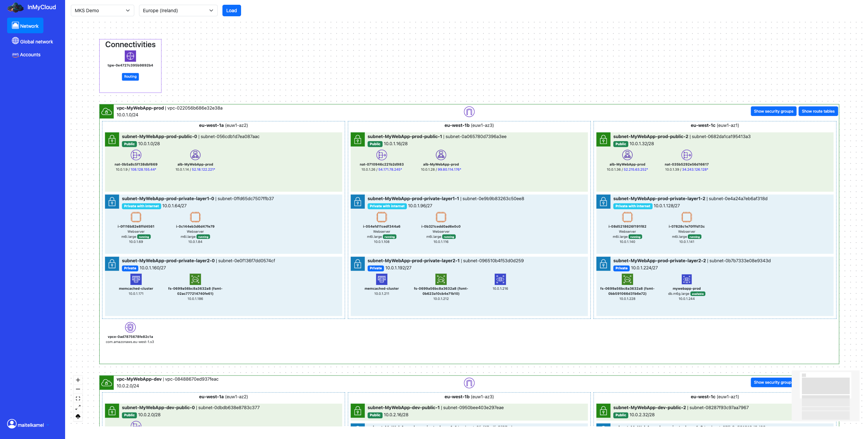This screenshot has height=439, width=868.
Task: Select NAT gateway nat-0b5a8c5f138dbf669 icon
Action: (x=136, y=155)
